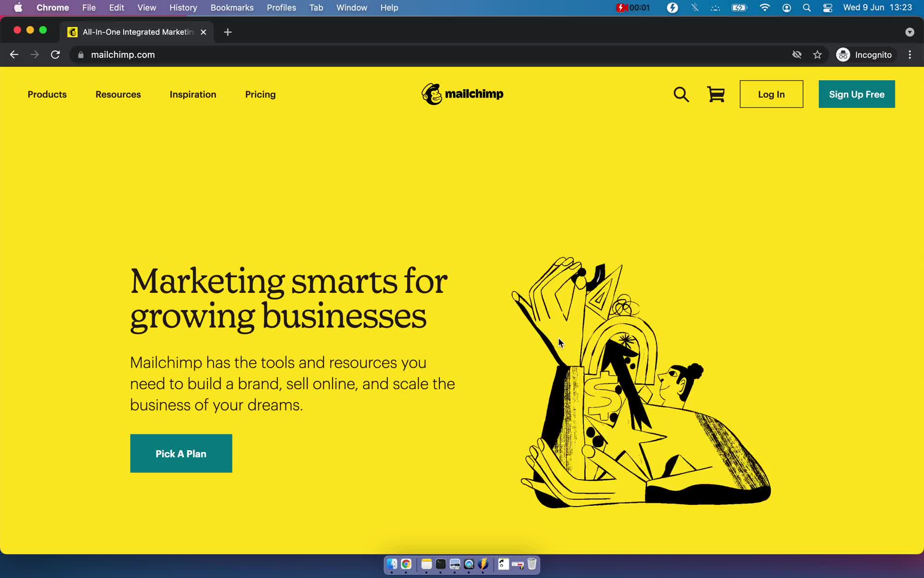924x578 pixels.
Task: Open the battery charging status
Action: pyautogui.click(x=739, y=8)
